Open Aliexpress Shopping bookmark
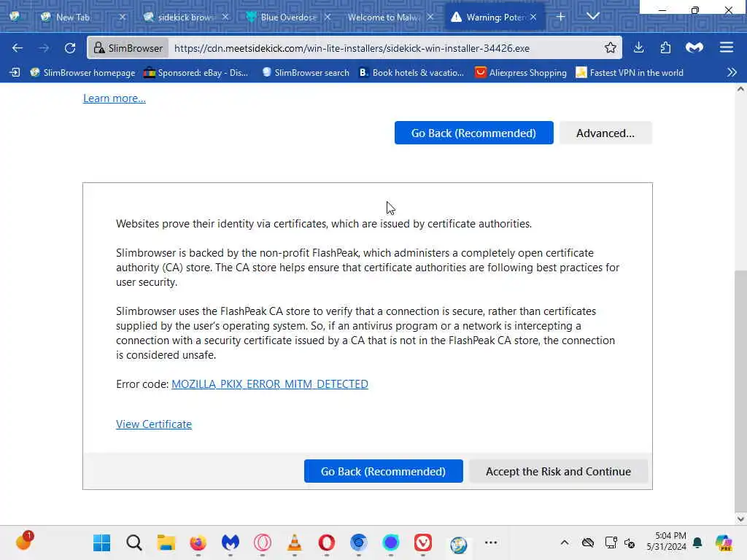This screenshot has width=747, height=560. 521,72
